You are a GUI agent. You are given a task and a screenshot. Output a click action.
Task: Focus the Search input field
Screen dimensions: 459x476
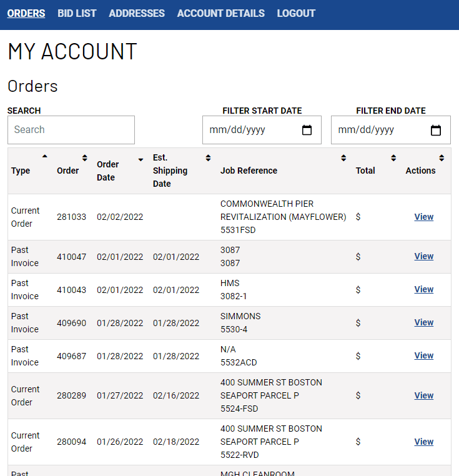(x=71, y=130)
